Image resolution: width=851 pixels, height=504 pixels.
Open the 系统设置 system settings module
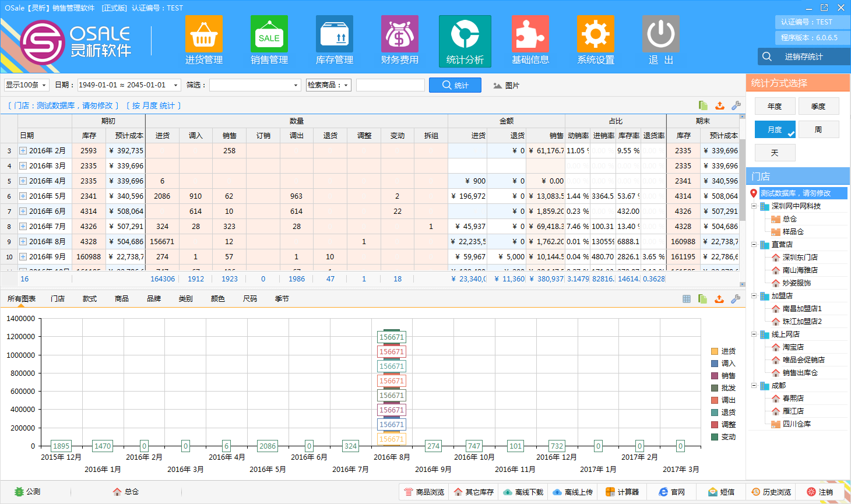click(x=595, y=41)
